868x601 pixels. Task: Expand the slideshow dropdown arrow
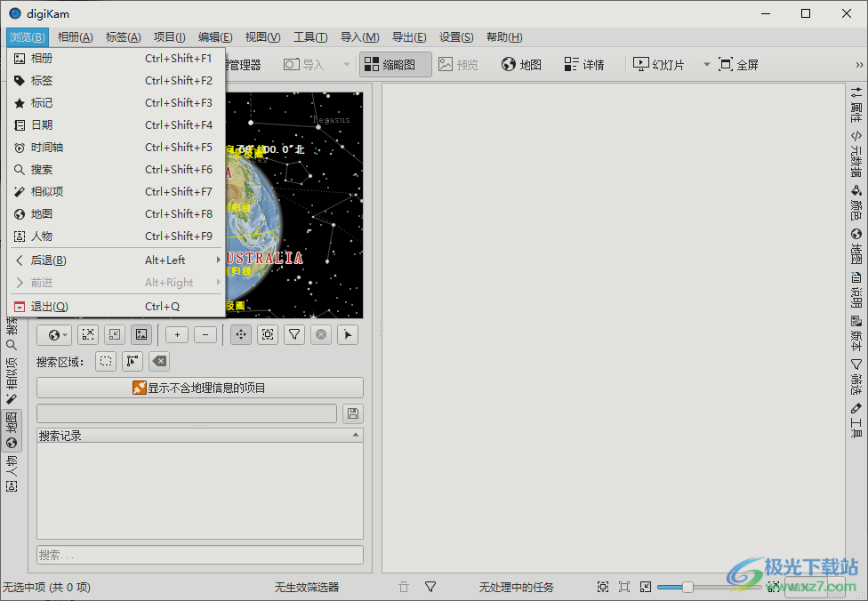(x=707, y=65)
